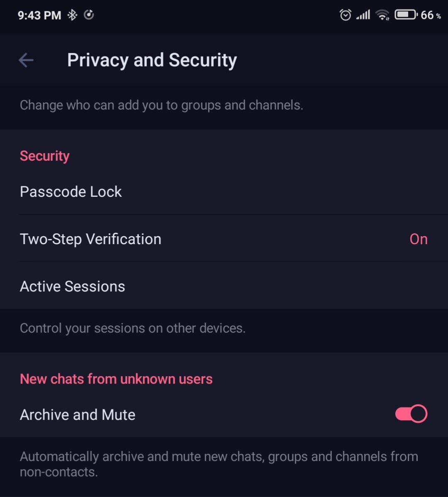
Task: Tap the pink Security section header
Action: pyautogui.click(x=45, y=156)
